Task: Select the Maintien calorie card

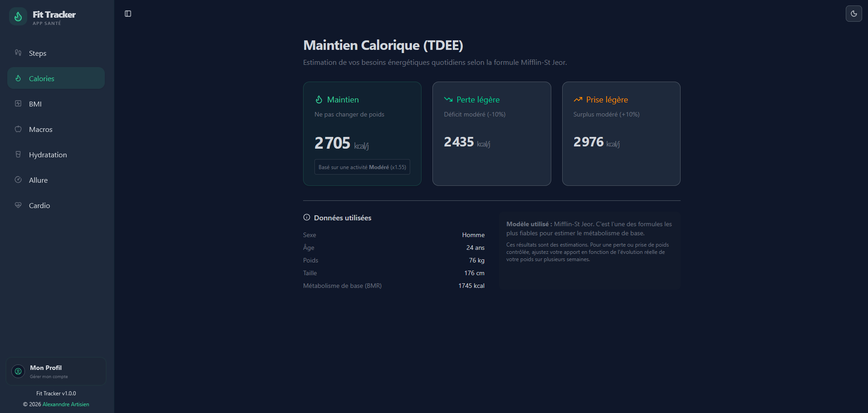Action: pyautogui.click(x=362, y=133)
